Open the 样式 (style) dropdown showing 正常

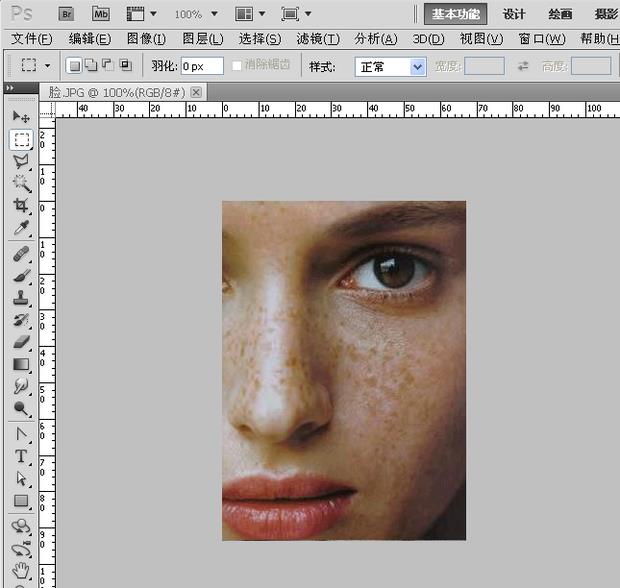tap(390, 66)
